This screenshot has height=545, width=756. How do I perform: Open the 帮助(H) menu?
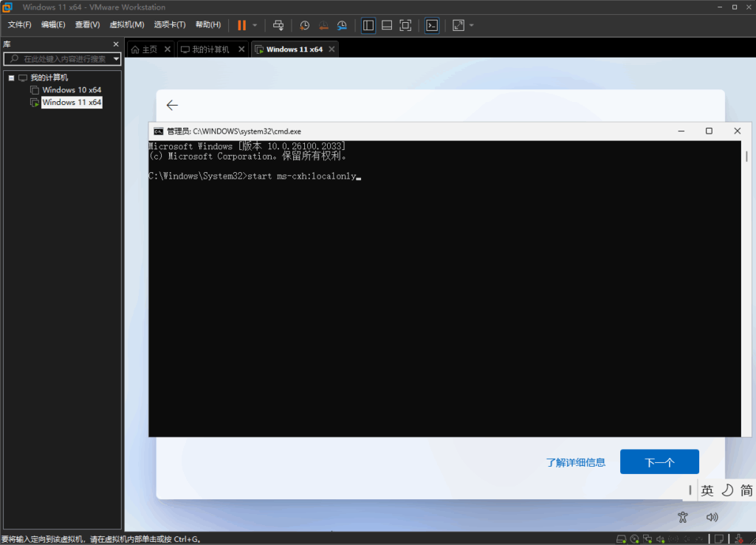click(x=208, y=24)
